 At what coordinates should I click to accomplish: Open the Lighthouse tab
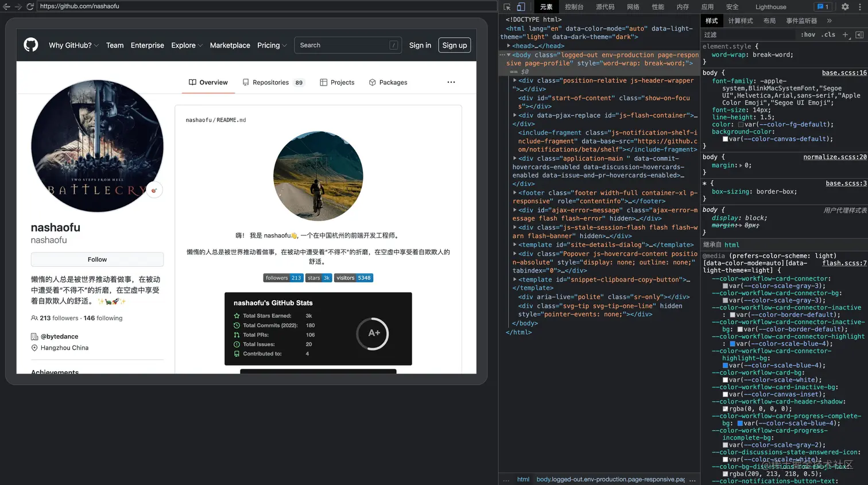click(x=771, y=7)
